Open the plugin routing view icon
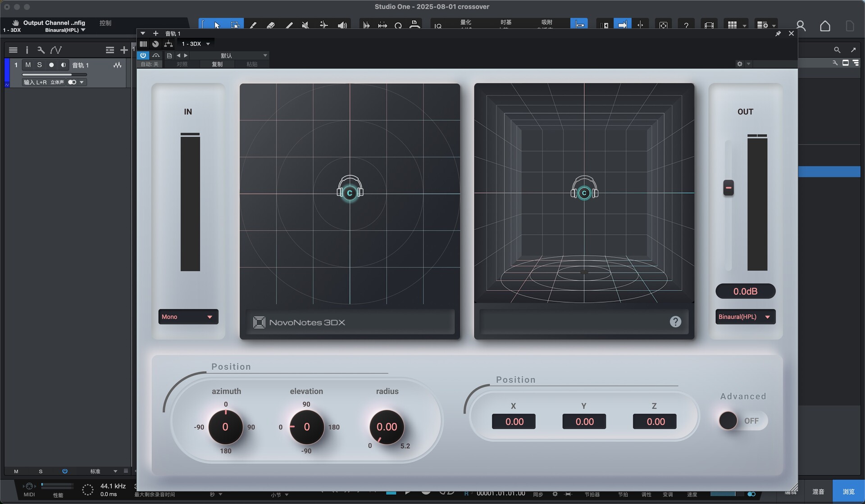 pos(168,44)
